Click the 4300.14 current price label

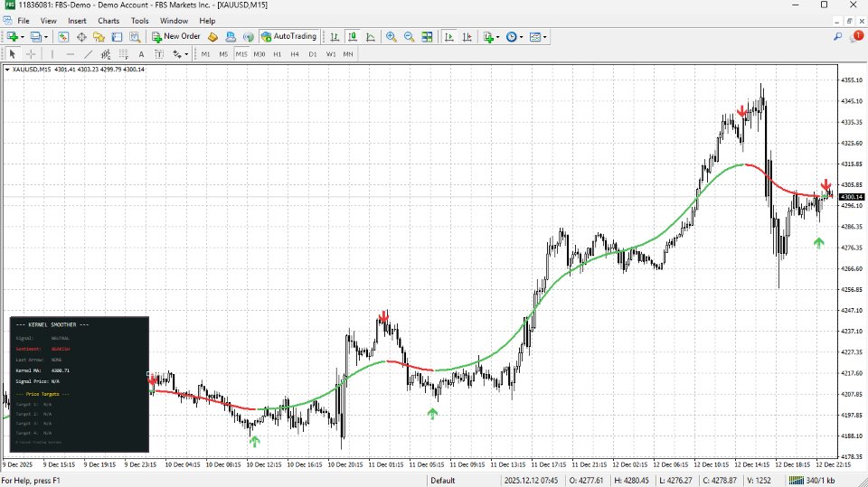pos(852,197)
